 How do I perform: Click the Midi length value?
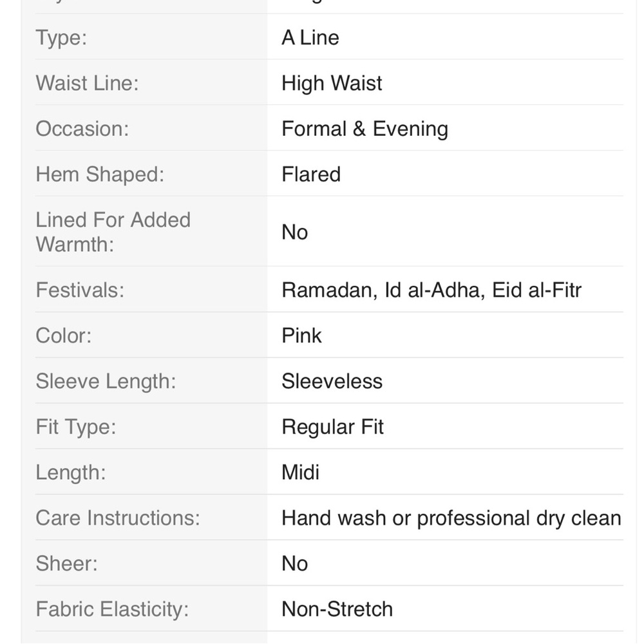point(300,472)
